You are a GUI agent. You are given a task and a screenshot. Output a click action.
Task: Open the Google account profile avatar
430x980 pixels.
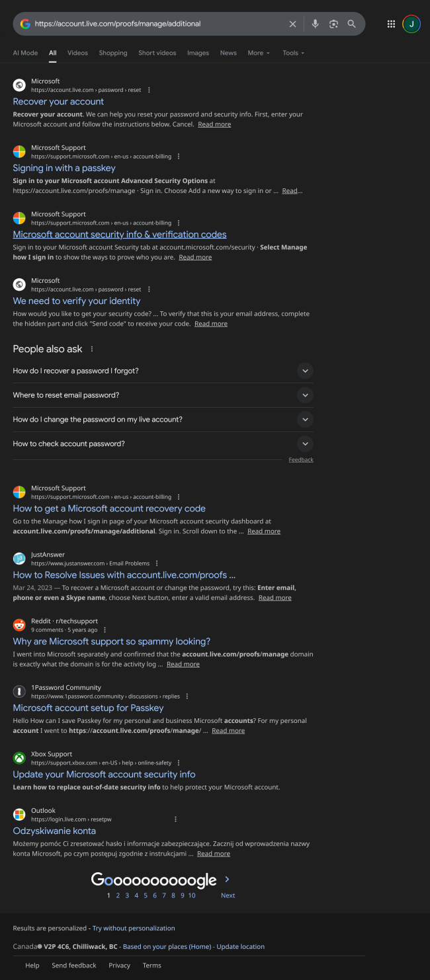(411, 24)
